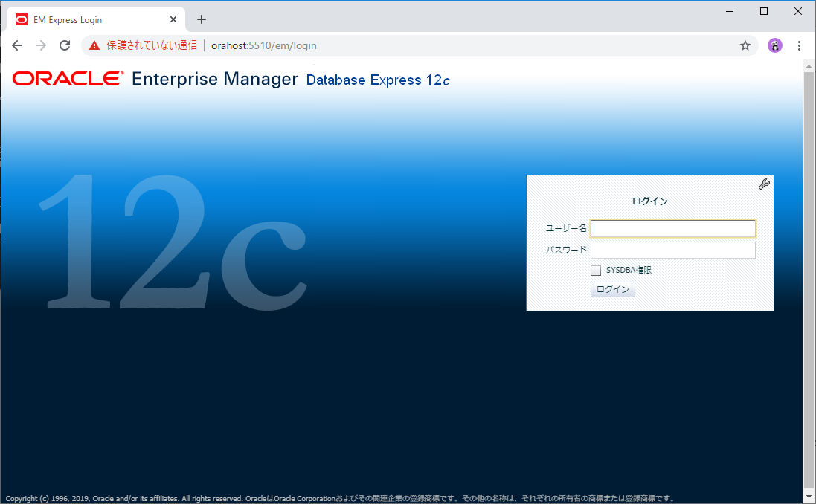Open the Chrome three-dot menu
Viewport: 816px width, 504px height.
tap(799, 46)
